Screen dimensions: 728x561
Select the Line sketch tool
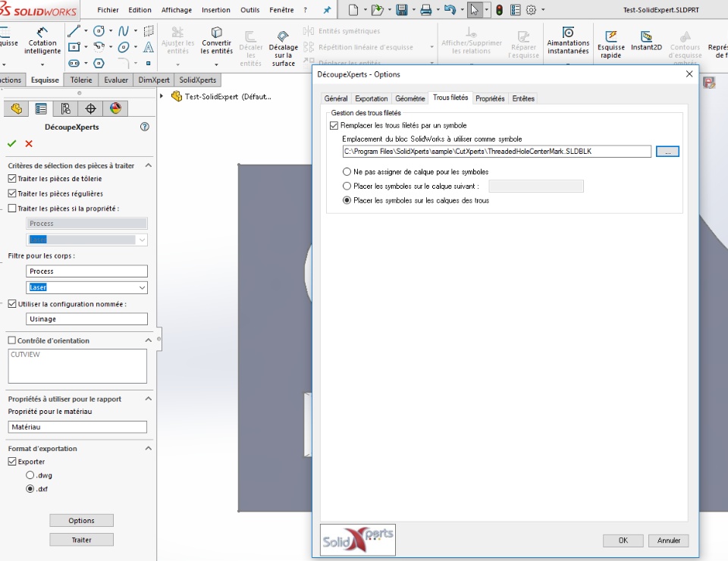coord(74,31)
